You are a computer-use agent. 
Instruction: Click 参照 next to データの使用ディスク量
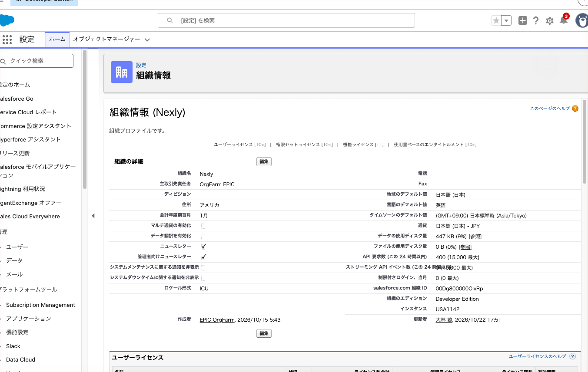(x=475, y=237)
